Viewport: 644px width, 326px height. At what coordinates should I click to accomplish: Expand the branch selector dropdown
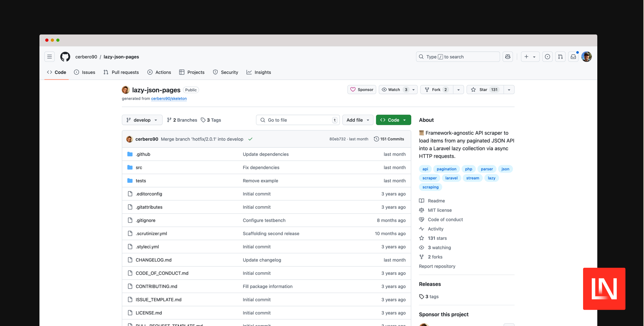(x=142, y=120)
